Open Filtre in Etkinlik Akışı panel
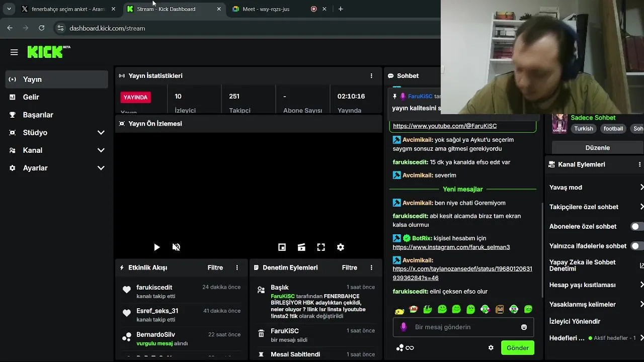644x362 pixels. click(x=215, y=267)
